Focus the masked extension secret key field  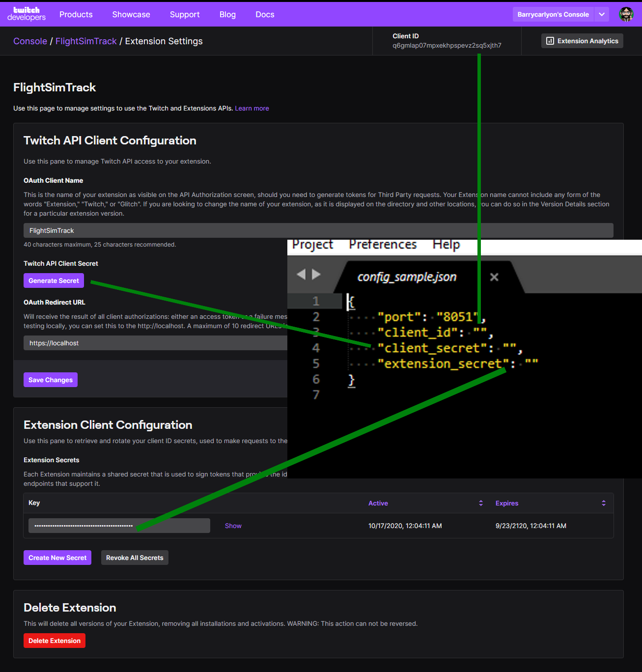pos(119,526)
